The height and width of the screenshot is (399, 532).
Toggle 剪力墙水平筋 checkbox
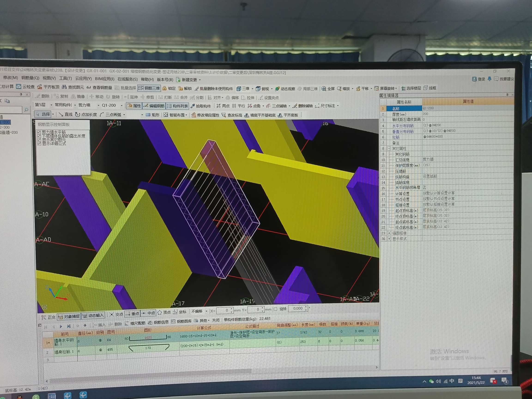(x=39, y=132)
